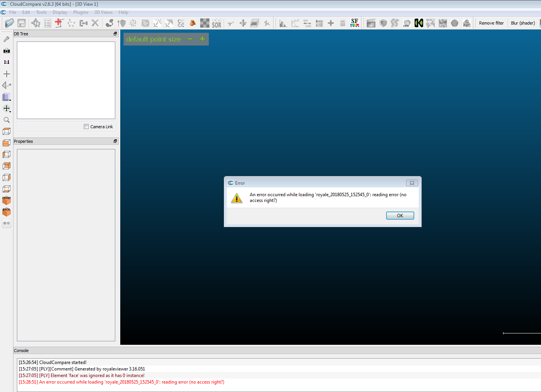Click the SOR filter icon

(x=217, y=23)
